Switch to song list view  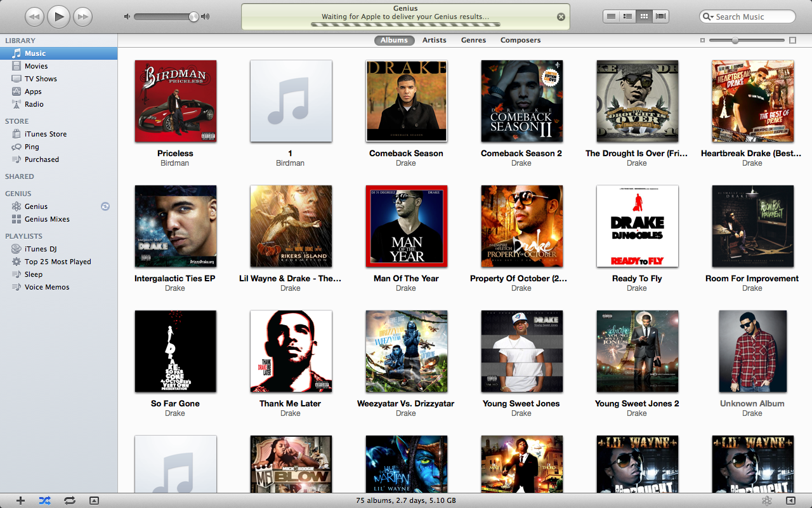(x=611, y=17)
